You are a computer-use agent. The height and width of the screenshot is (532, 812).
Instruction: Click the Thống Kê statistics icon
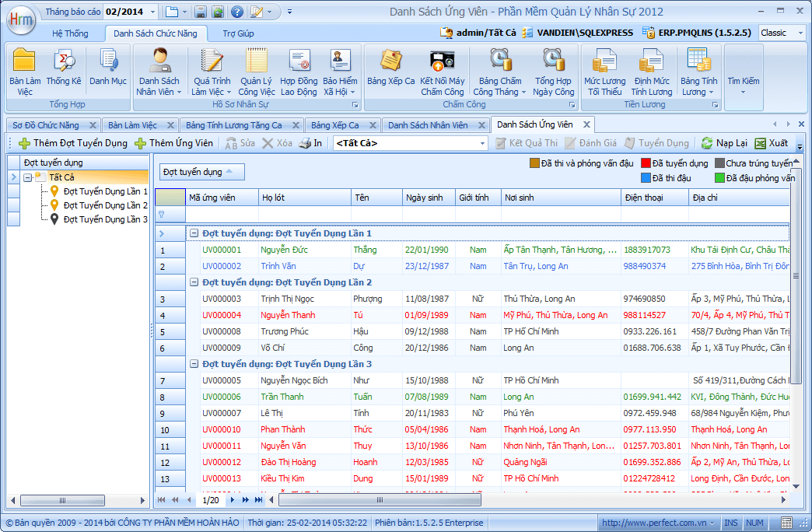64,68
